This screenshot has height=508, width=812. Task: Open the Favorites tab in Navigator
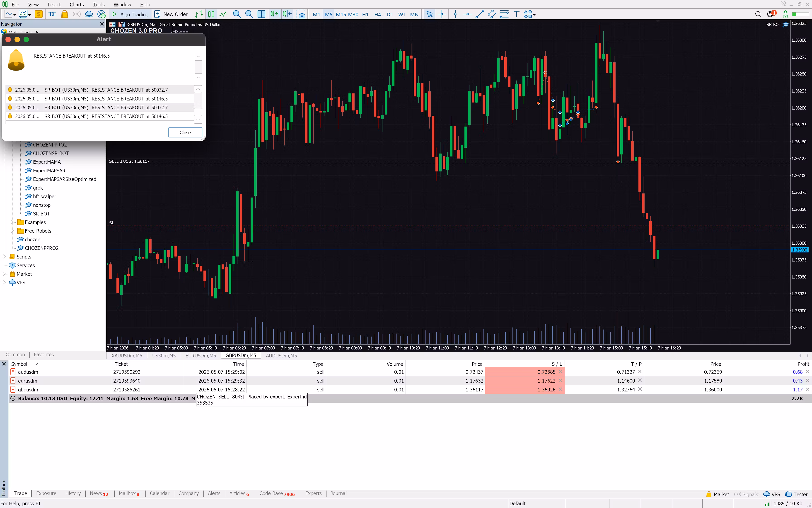click(x=44, y=354)
